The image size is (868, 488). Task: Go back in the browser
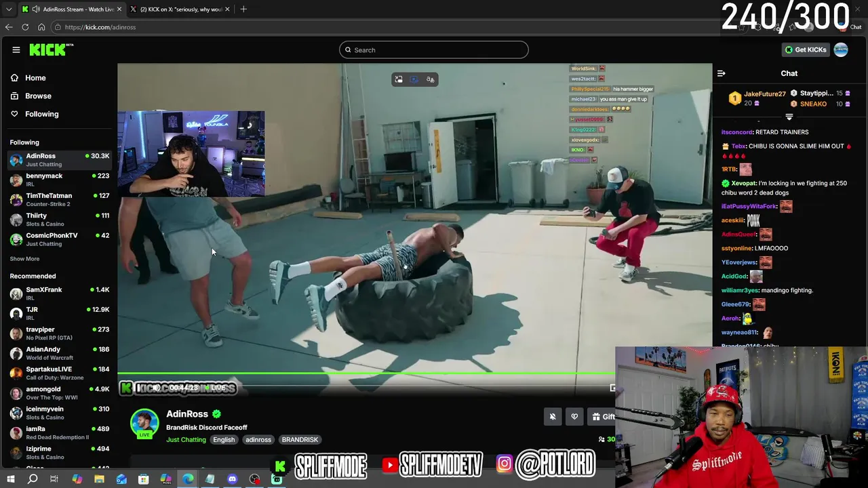9,27
